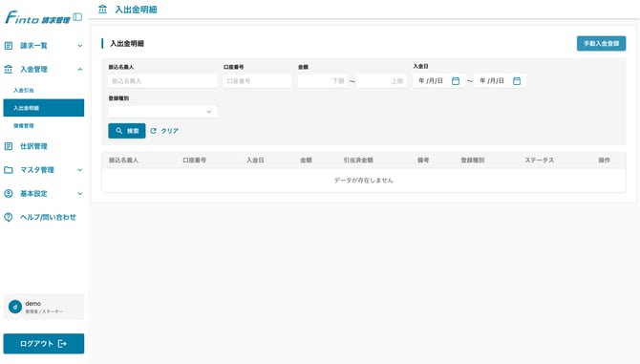
Task: Expand the マスタ管理 menu chevron
Action: [80, 170]
